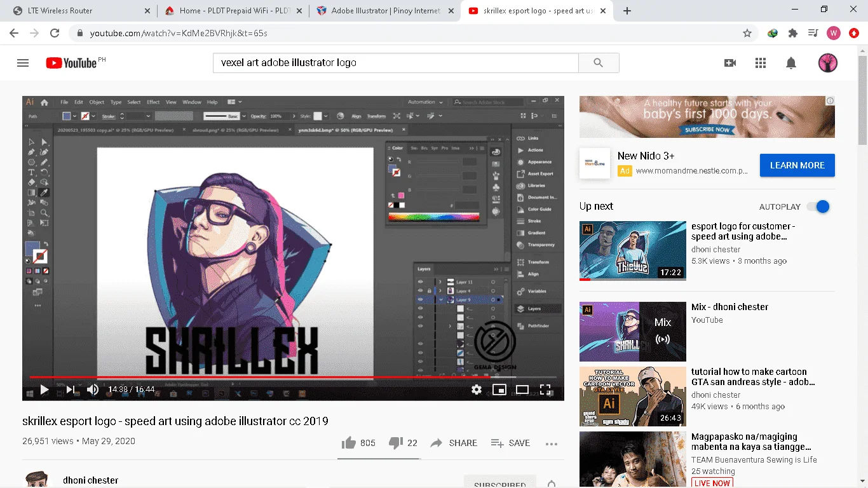This screenshot has width=868, height=488.
Task: Open the Chrome extensions puzzle icon
Action: [x=793, y=33]
